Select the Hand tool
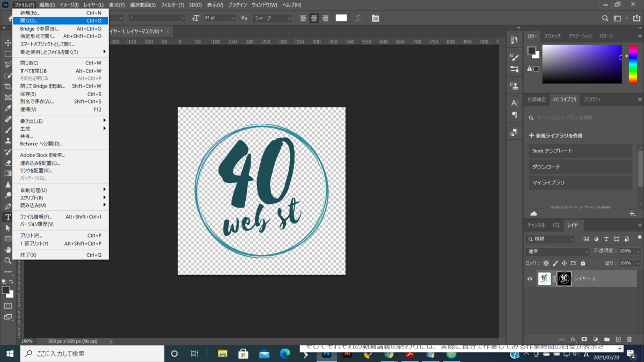This screenshot has height=362, width=644. (x=8, y=249)
